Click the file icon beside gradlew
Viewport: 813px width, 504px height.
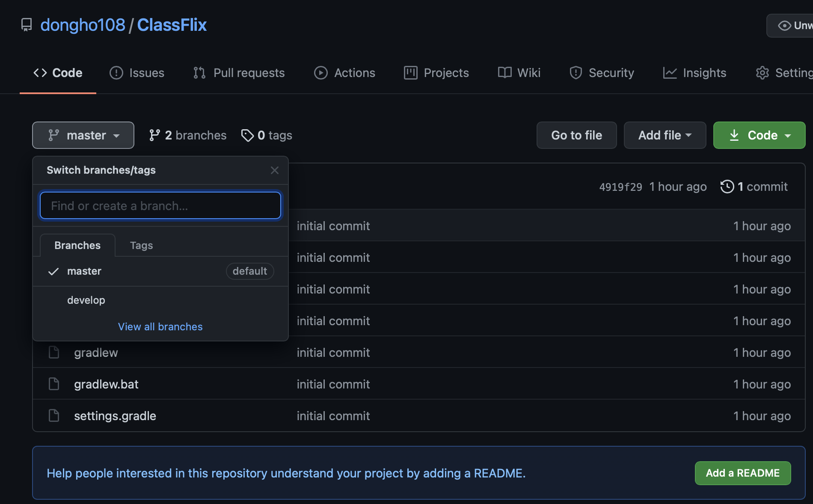pyautogui.click(x=54, y=352)
